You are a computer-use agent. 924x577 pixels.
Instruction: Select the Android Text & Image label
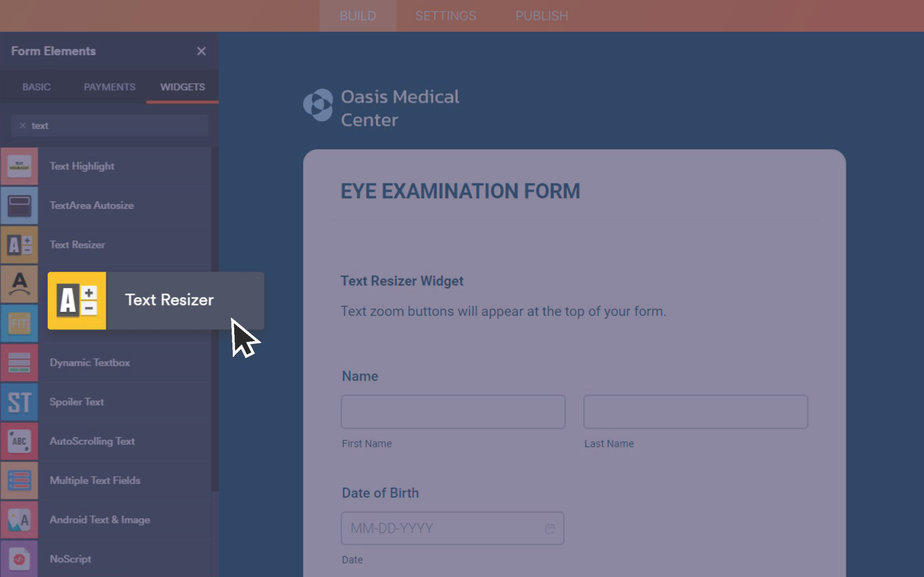100,520
